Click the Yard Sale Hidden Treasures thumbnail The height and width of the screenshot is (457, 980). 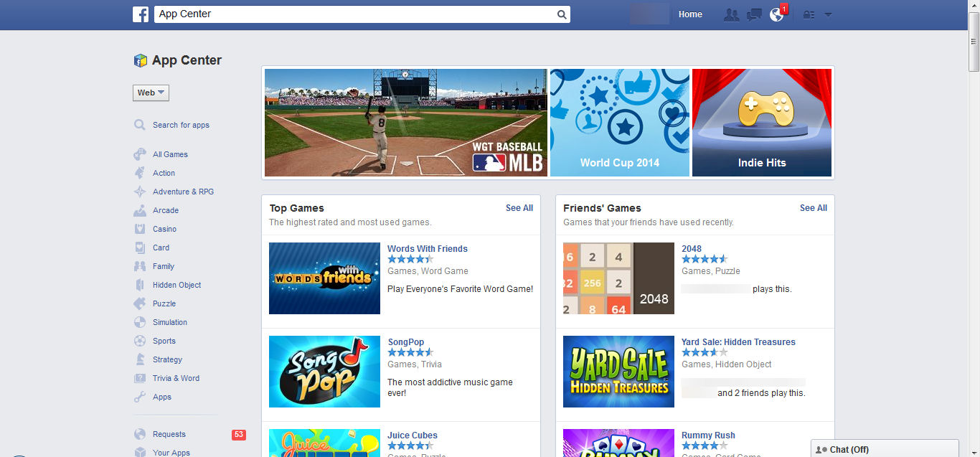coord(618,372)
